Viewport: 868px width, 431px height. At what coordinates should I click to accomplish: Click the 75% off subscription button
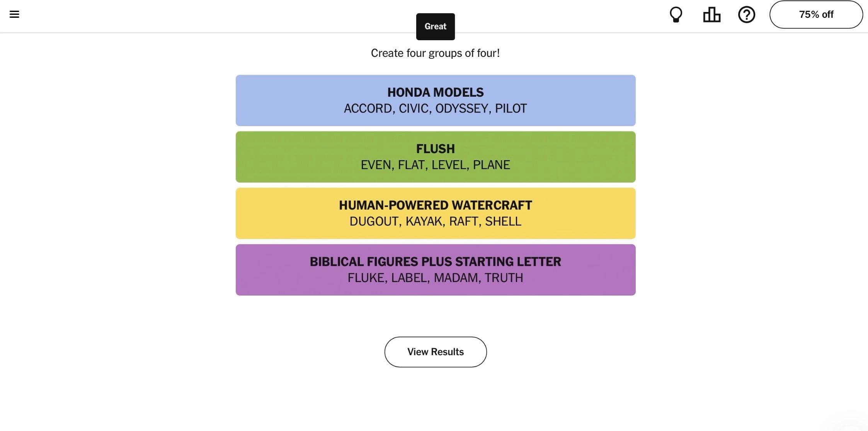(x=816, y=15)
